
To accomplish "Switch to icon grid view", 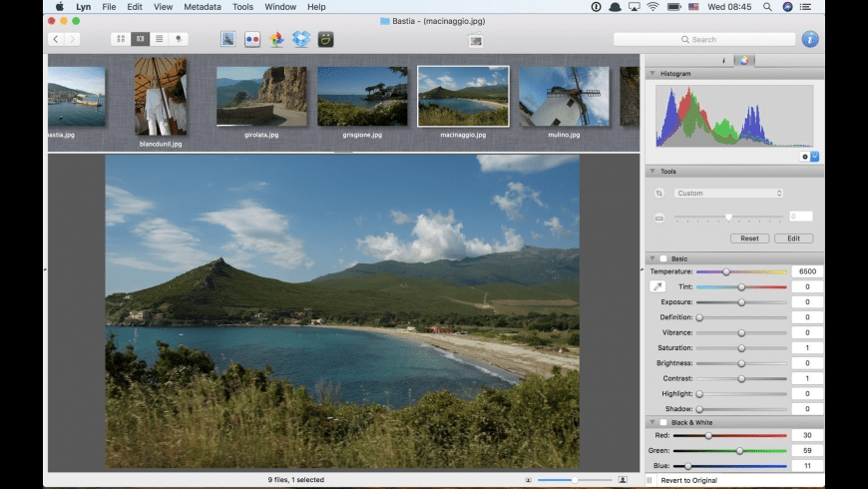I will tap(121, 39).
